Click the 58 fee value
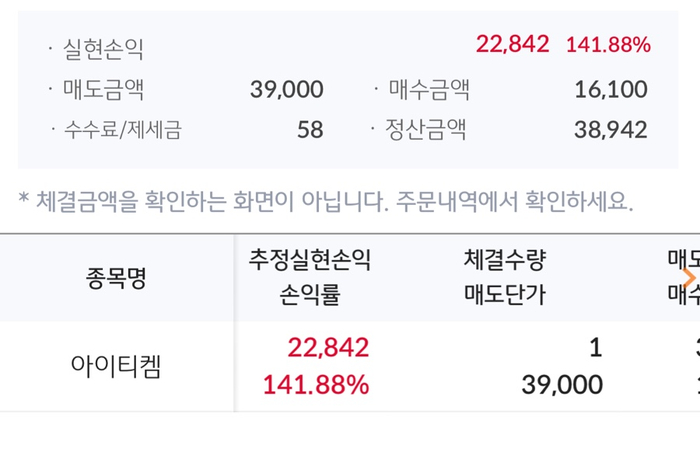700x469 pixels. point(309,129)
